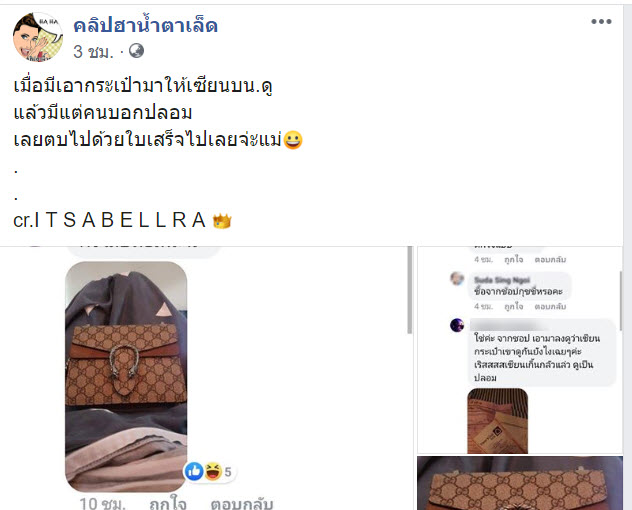View the 5 reactions count
The width and height of the screenshot is (632, 510).
tap(228, 472)
